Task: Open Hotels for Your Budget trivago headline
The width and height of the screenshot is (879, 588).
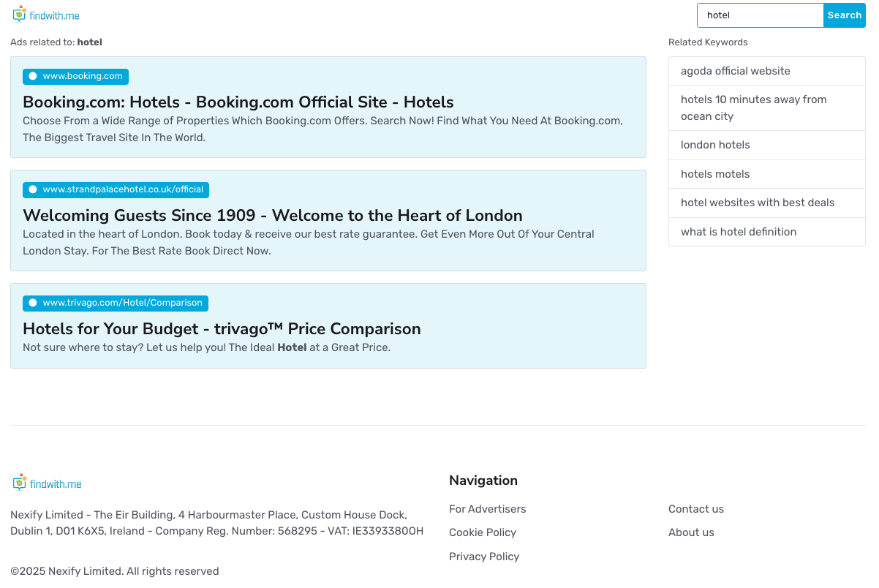Action: [222, 329]
